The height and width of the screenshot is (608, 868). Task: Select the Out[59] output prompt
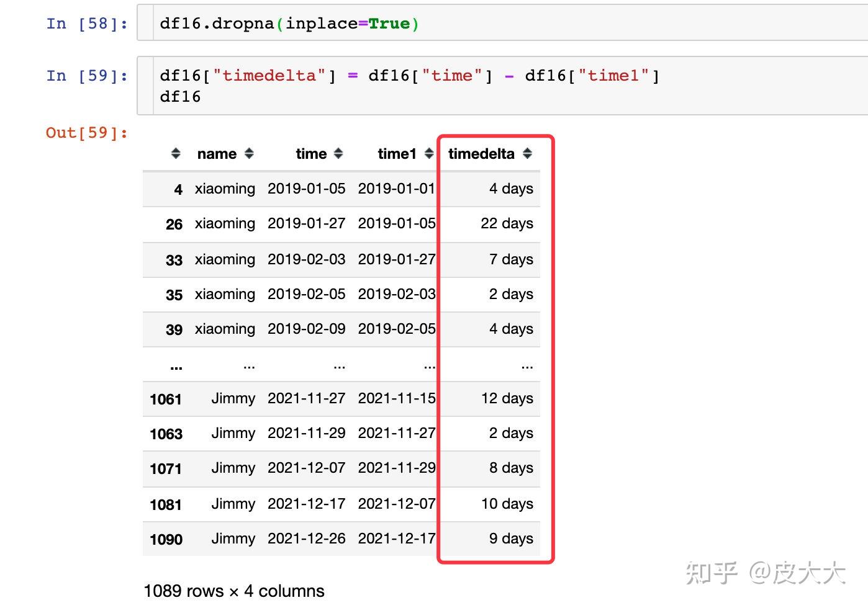(87, 132)
